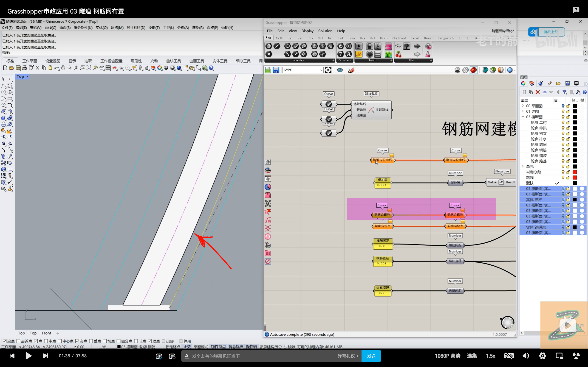Click the video player settings gear
The height and width of the screenshot is (367, 588).
(x=543, y=356)
